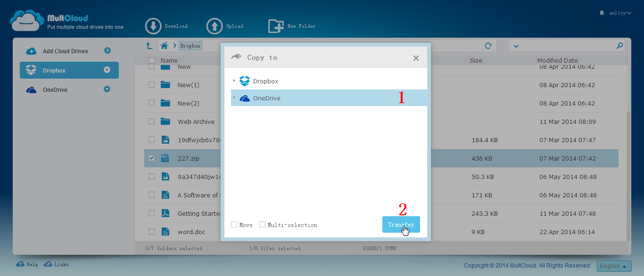The image size is (644, 276).
Task: Select Dropbox as copy destination
Action: [x=265, y=81]
